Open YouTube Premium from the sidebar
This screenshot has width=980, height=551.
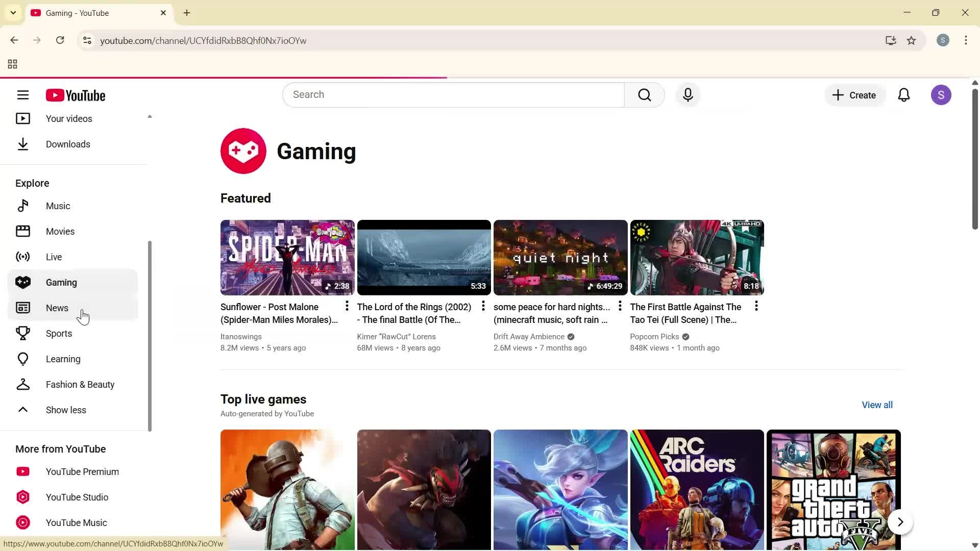(x=82, y=471)
